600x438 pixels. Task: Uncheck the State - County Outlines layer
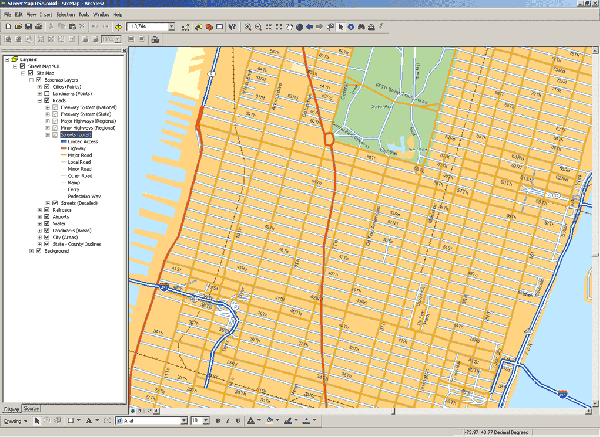click(47, 244)
